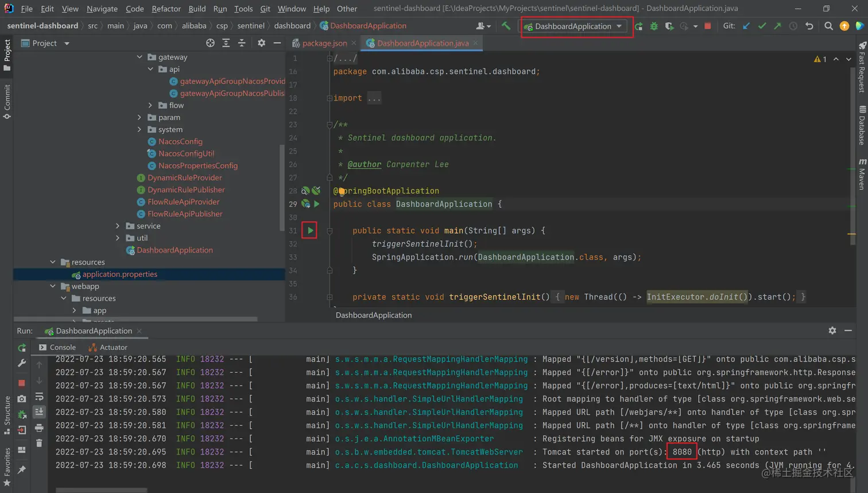Click Git Rollback undo arrow icon
The height and width of the screenshot is (493, 868).
[809, 26]
